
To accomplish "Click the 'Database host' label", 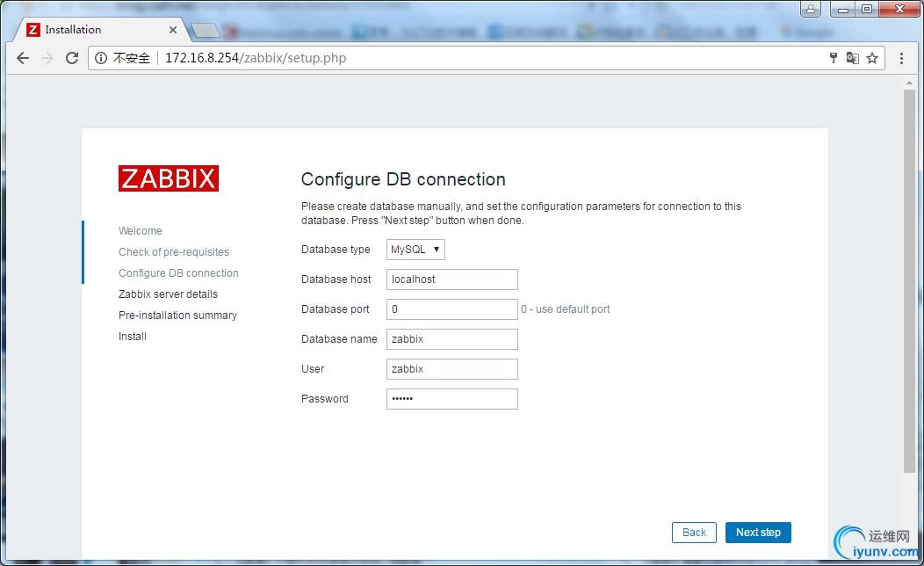I will pyautogui.click(x=336, y=279).
